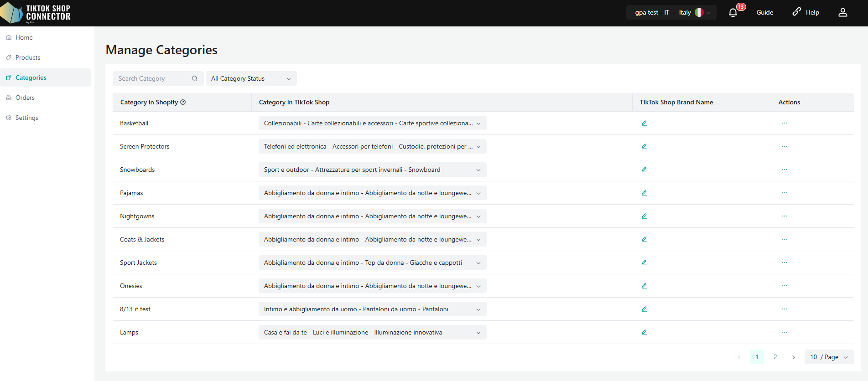The width and height of the screenshot is (868, 381).
Task: Open the notifications bell
Action: [x=733, y=12]
